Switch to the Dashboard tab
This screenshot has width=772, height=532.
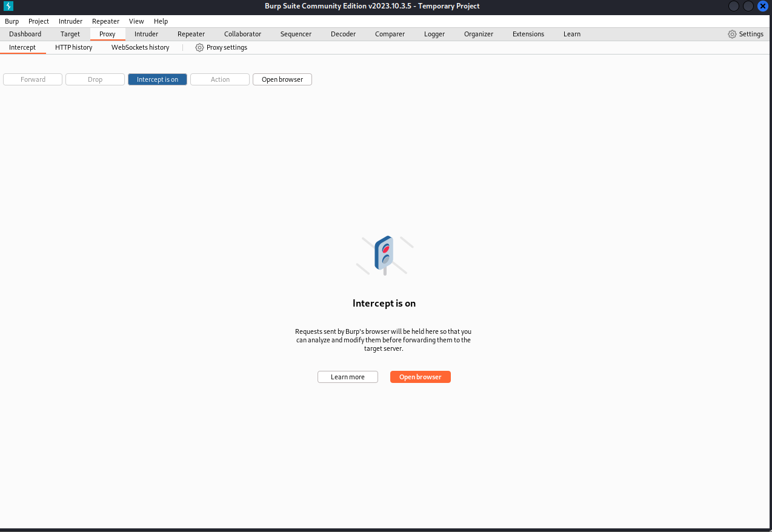point(25,34)
